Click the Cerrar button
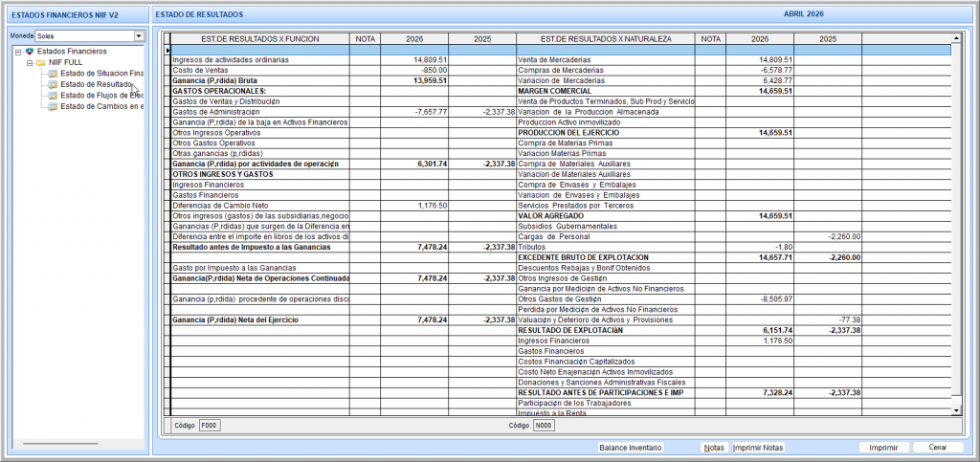Image resolution: width=980 pixels, height=462 pixels. coord(938,448)
